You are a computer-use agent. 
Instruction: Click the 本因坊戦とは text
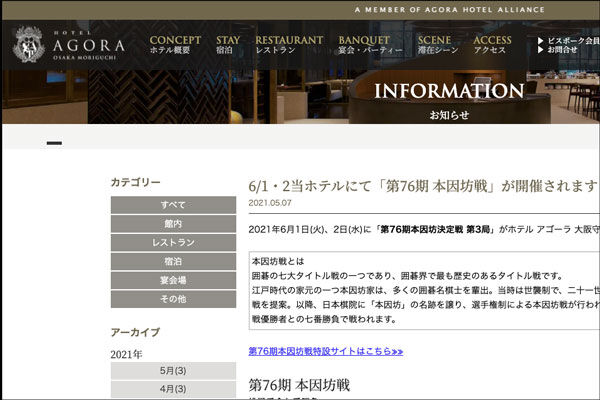point(278,261)
